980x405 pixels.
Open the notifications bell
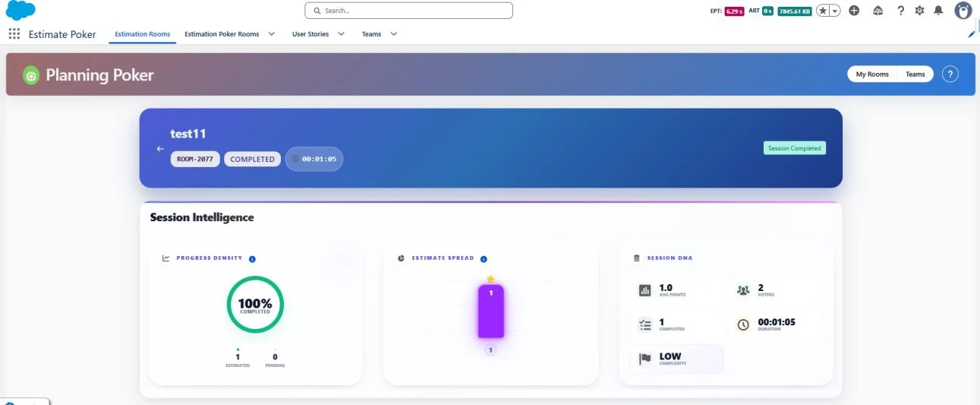click(938, 11)
